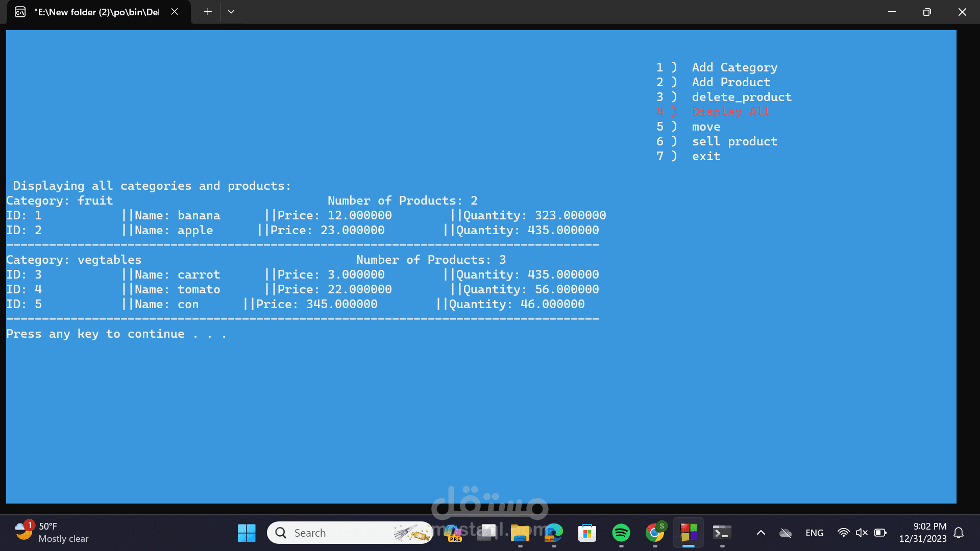Open Spotify from the taskbar
The width and height of the screenshot is (980, 551).
click(x=621, y=533)
